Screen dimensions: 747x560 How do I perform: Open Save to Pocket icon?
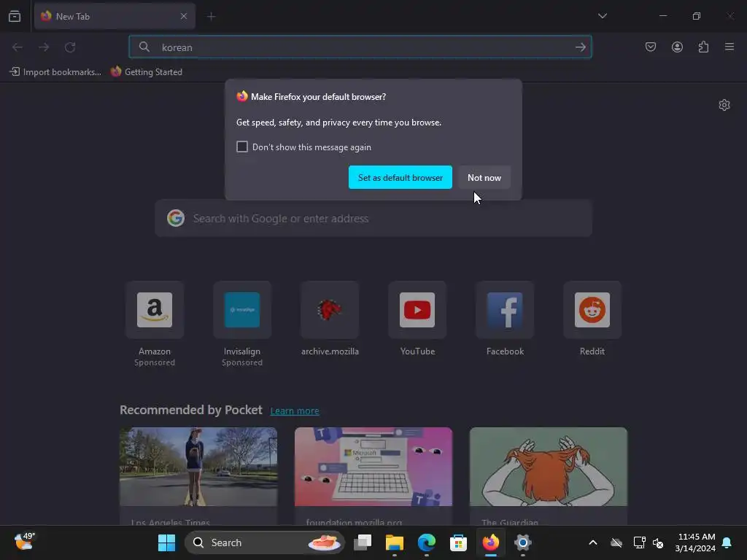(651, 47)
